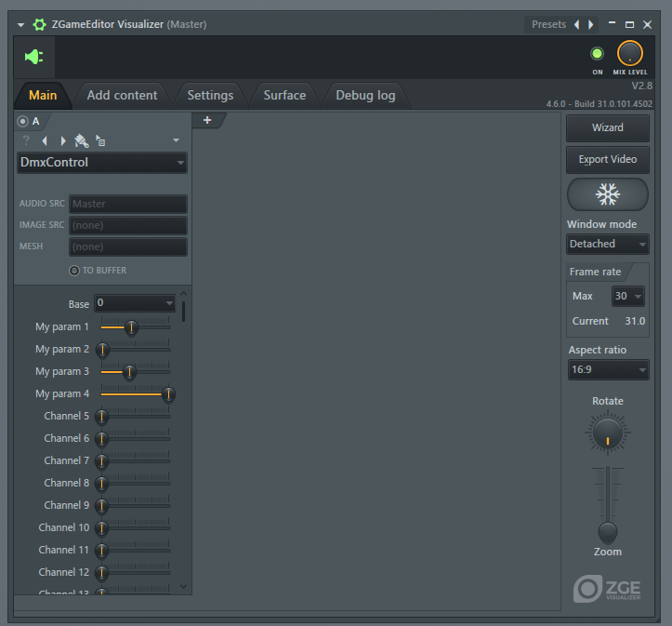Open the Base value dropdown
Image resolution: width=672 pixels, height=626 pixels.
(x=135, y=303)
